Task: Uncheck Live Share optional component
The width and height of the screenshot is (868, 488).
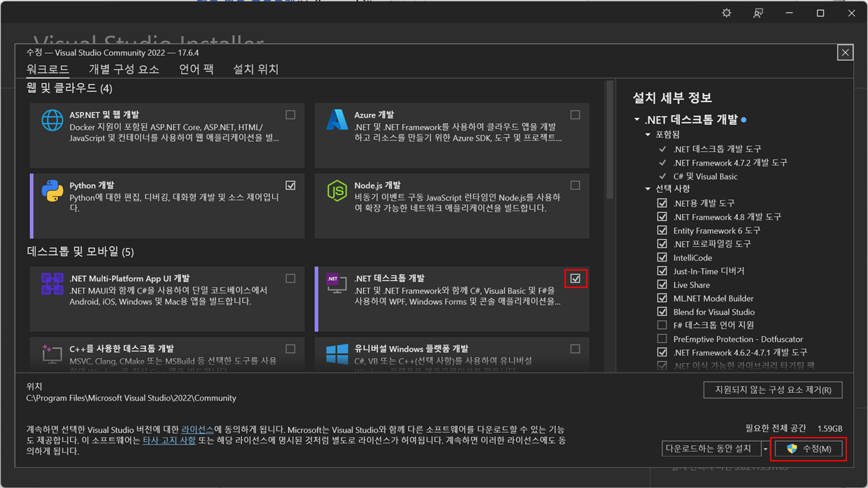Action: point(662,285)
